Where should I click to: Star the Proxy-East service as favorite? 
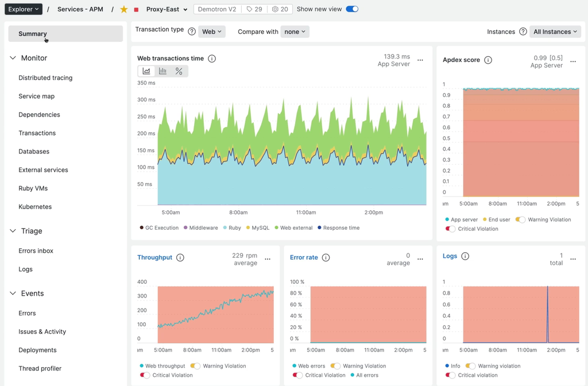(124, 9)
